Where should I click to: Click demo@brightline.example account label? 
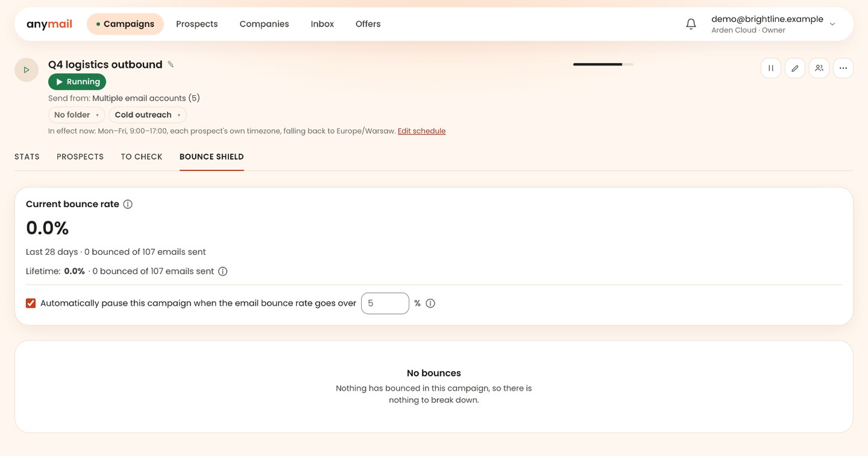point(767,19)
